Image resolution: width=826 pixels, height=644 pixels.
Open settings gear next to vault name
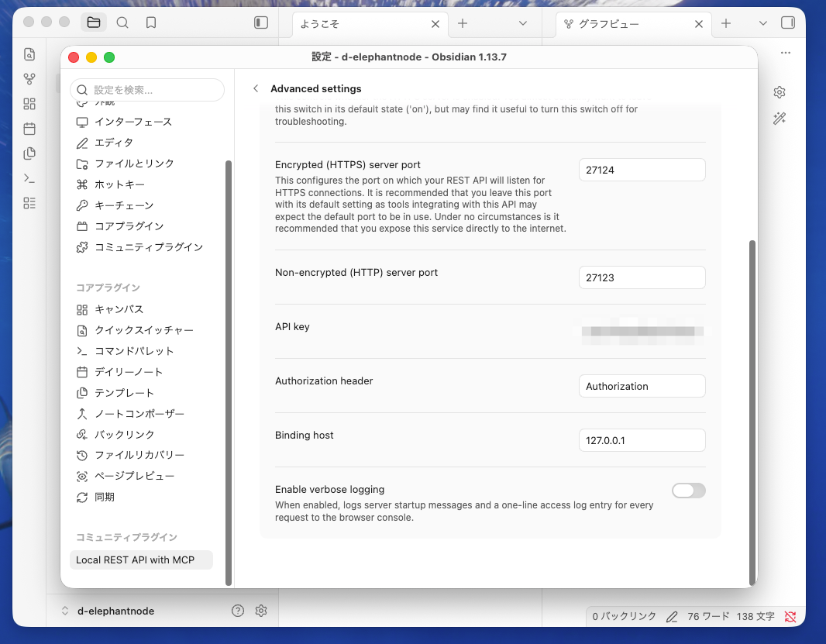tap(261, 610)
